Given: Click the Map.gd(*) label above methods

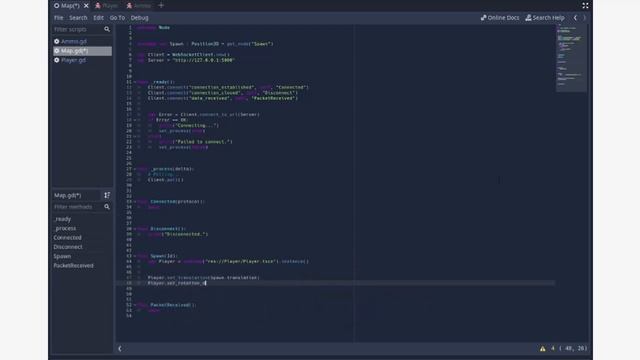Looking at the screenshot, I should [x=68, y=196].
